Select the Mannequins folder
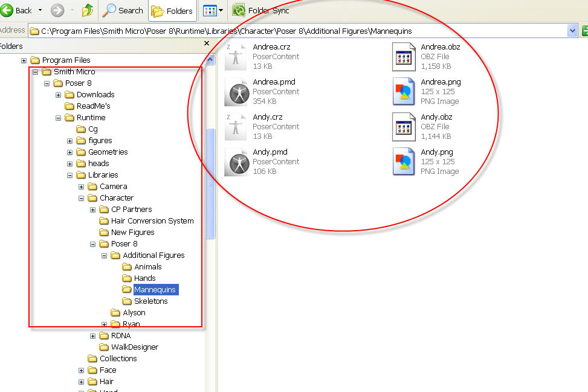 [155, 290]
